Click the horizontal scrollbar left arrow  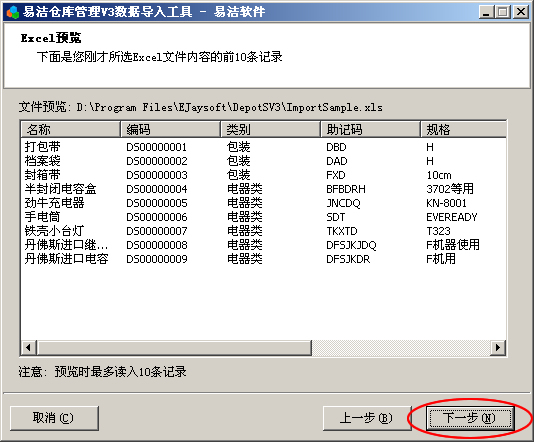[29, 348]
